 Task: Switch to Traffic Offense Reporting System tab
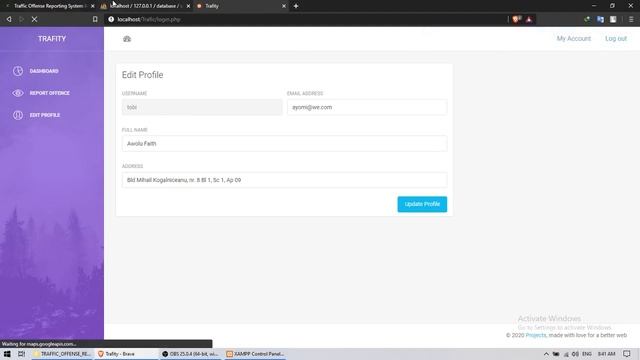(48, 6)
